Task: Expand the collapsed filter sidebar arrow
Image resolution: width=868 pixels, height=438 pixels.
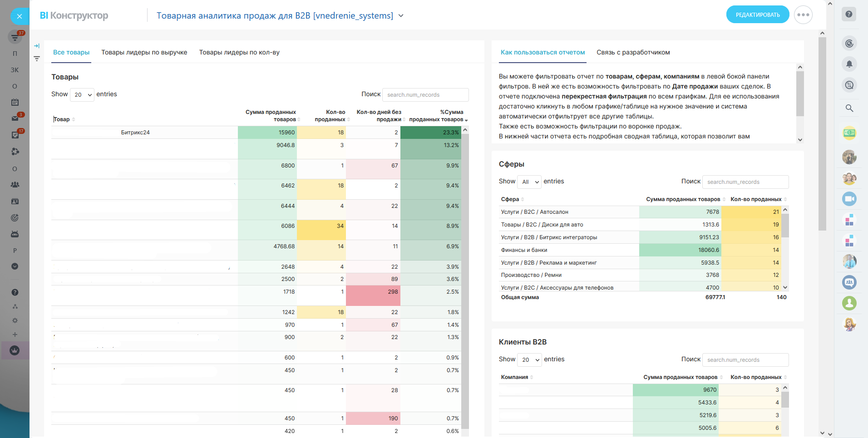Action: click(x=37, y=46)
